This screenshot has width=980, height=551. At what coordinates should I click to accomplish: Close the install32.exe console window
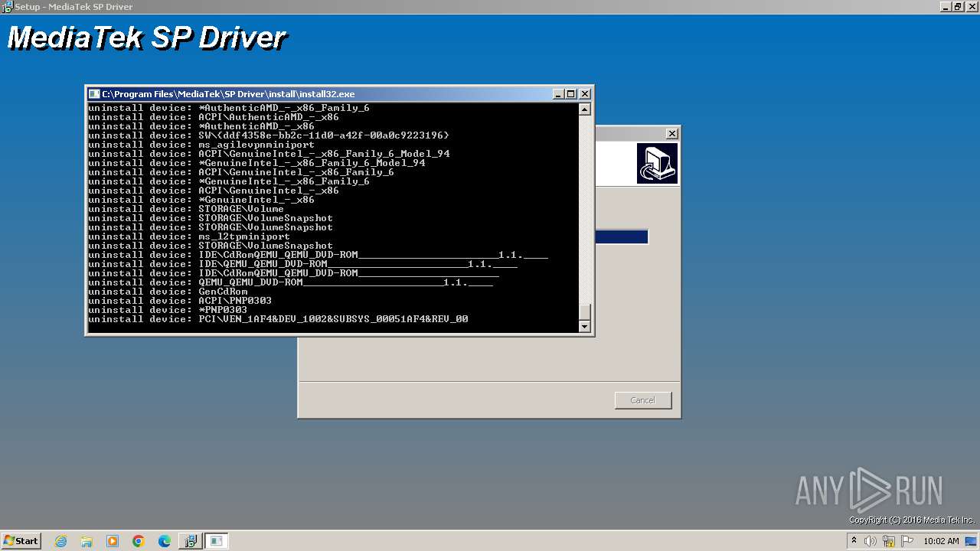pyautogui.click(x=585, y=93)
